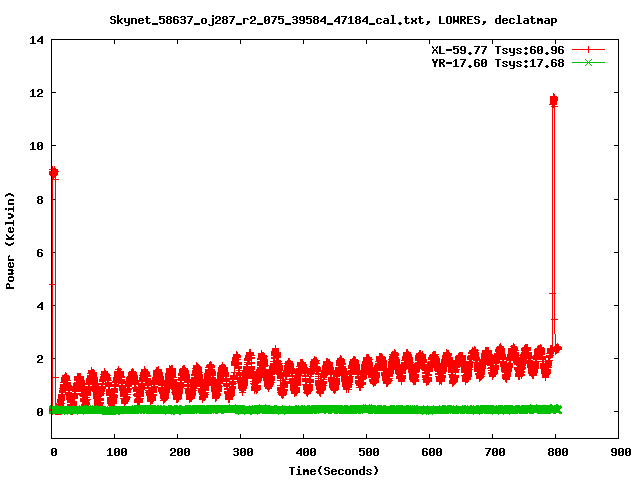Click the y-axis tick label 0
This screenshot has height=480, width=640.
coord(40,412)
